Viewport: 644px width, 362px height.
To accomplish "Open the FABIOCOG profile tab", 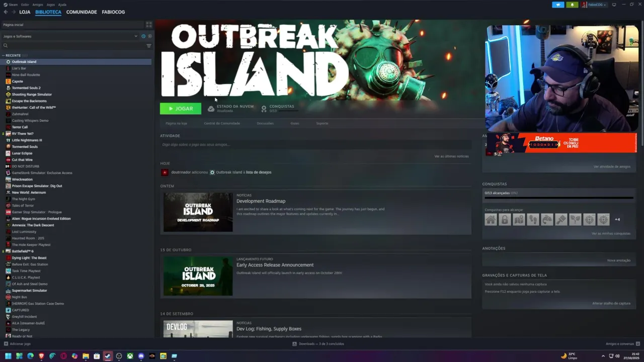I will pyautogui.click(x=113, y=12).
